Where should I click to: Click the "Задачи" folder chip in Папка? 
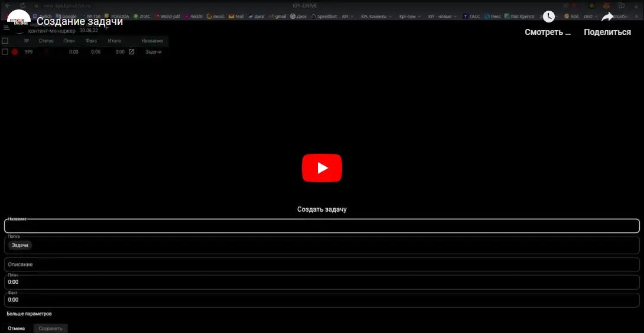point(20,245)
